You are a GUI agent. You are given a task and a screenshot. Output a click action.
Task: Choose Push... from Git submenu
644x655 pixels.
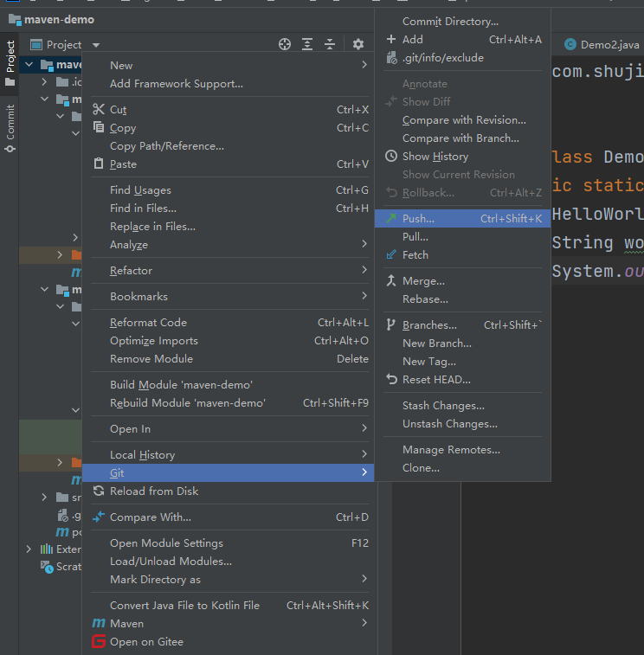462,218
